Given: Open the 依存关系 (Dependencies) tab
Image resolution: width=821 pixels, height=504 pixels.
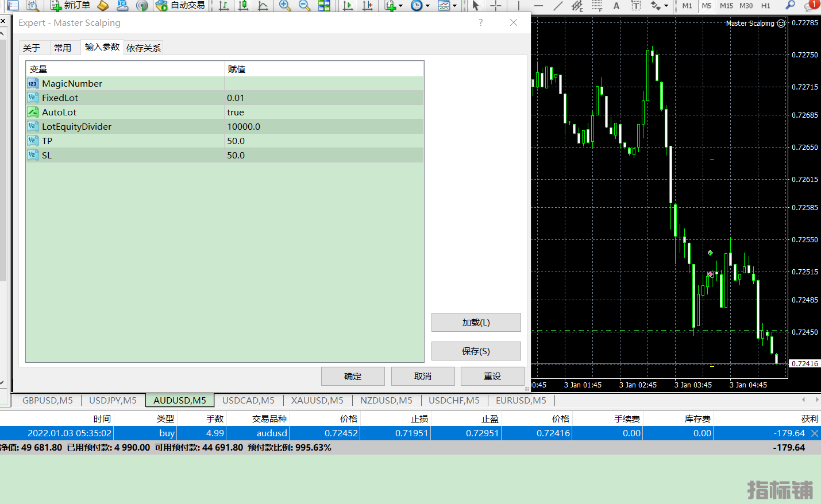Looking at the screenshot, I should [x=144, y=48].
